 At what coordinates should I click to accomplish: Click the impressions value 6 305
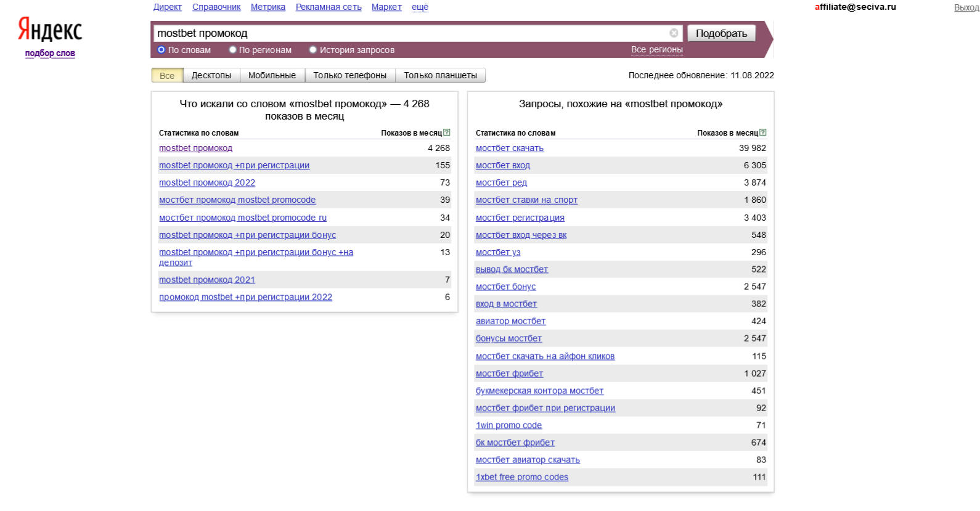click(755, 165)
